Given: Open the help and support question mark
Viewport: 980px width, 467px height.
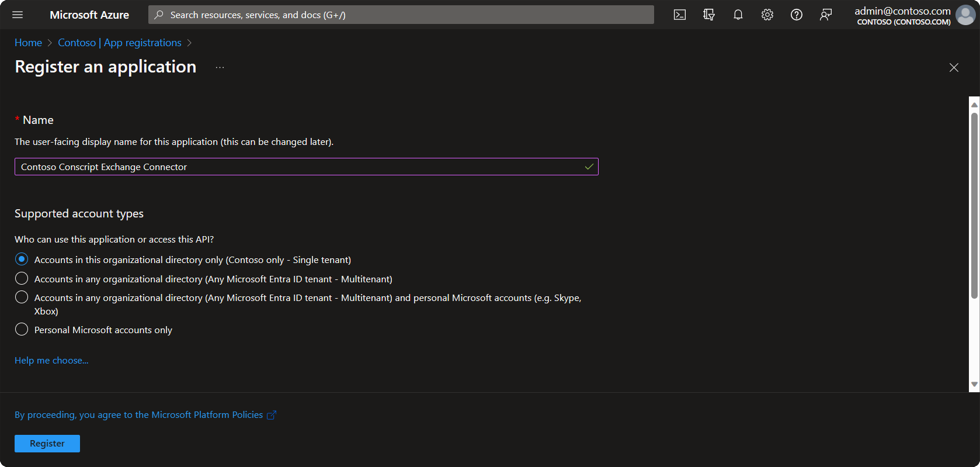Looking at the screenshot, I should [x=797, y=15].
